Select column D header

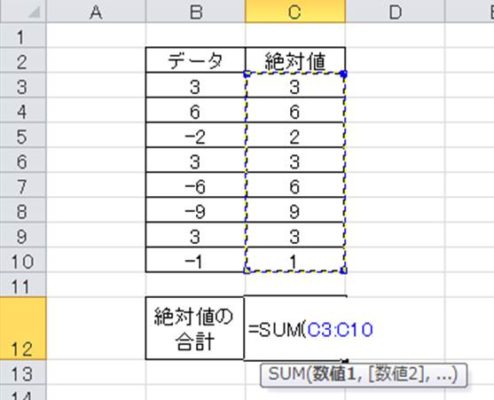pyautogui.click(x=395, y=11)
